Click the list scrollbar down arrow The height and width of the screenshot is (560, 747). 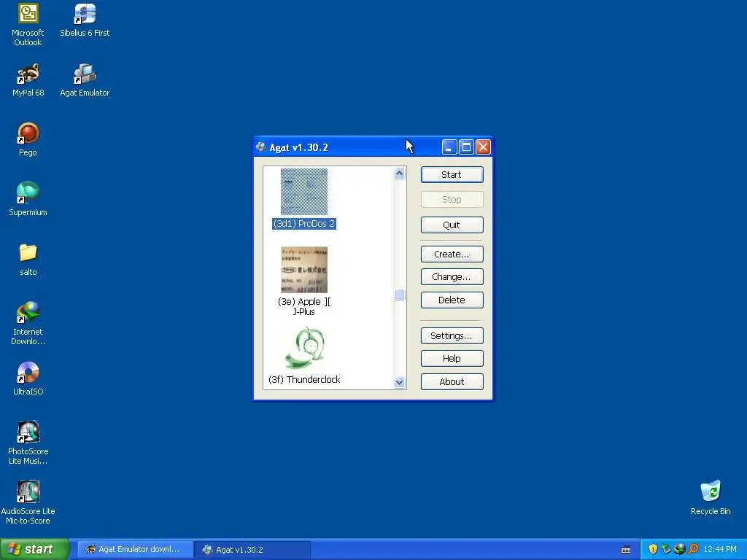(x=400, y=382)
